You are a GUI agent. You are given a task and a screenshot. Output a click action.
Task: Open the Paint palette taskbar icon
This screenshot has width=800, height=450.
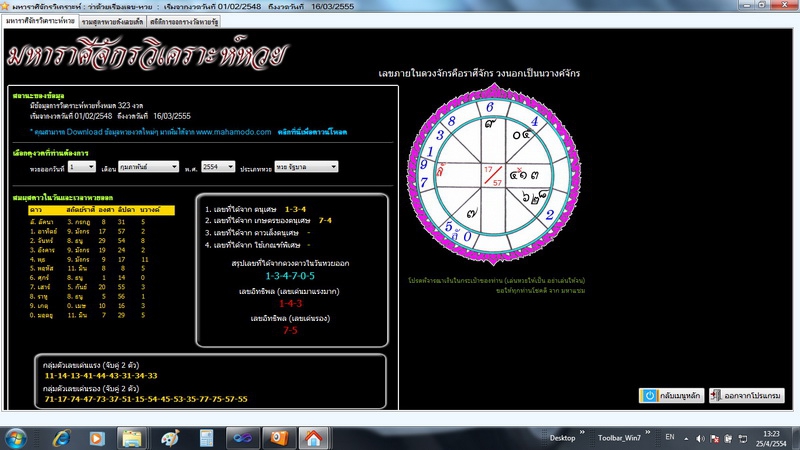tap(170, 438)
